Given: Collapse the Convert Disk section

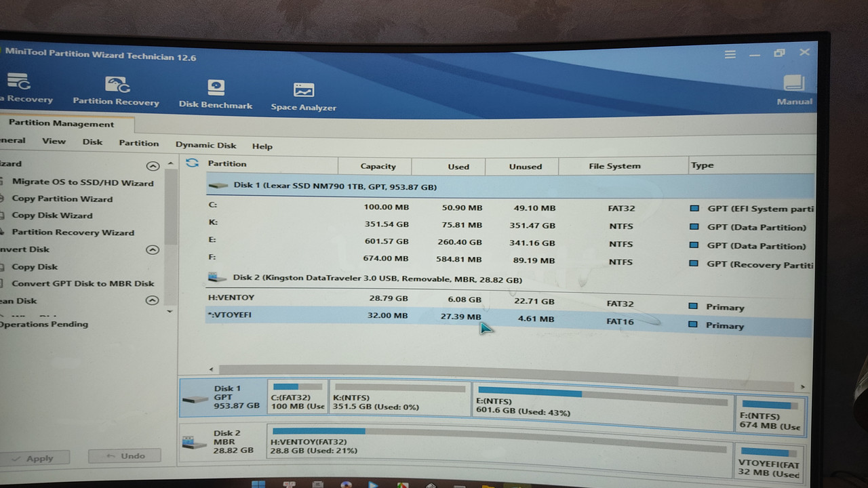Looking at the screenshot, I should click(153, 249).
